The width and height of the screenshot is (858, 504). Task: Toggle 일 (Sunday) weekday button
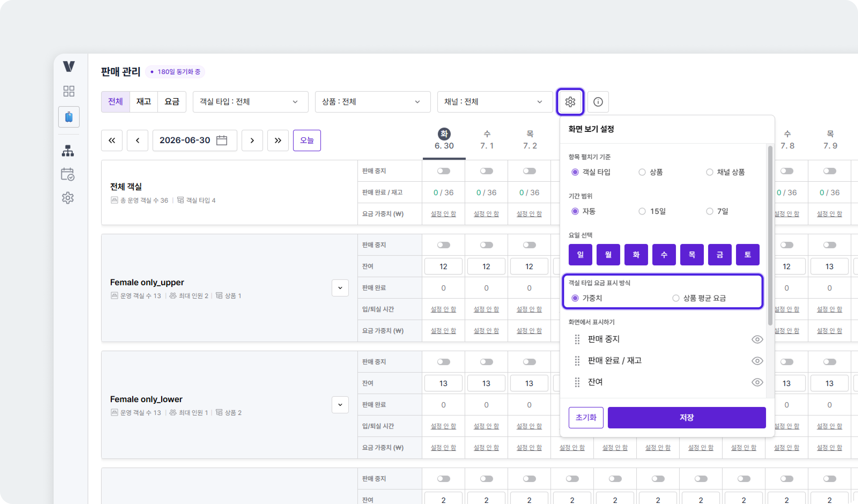click(580, 254)
